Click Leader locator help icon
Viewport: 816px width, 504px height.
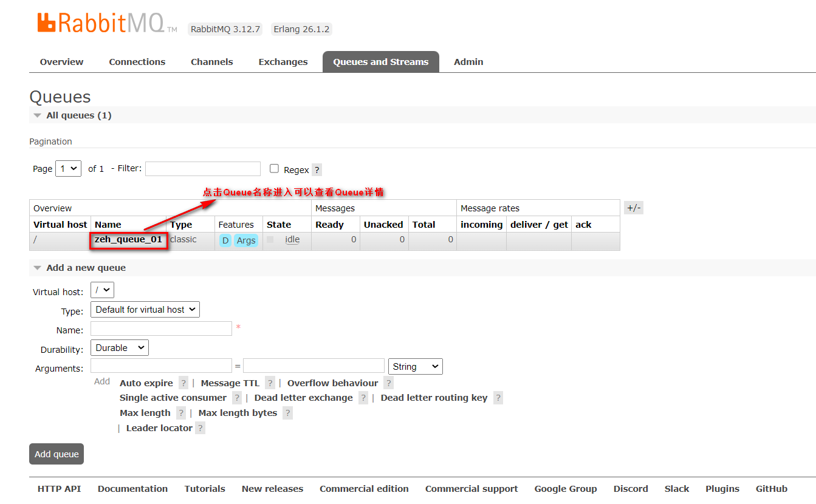(x=200, y=428)
